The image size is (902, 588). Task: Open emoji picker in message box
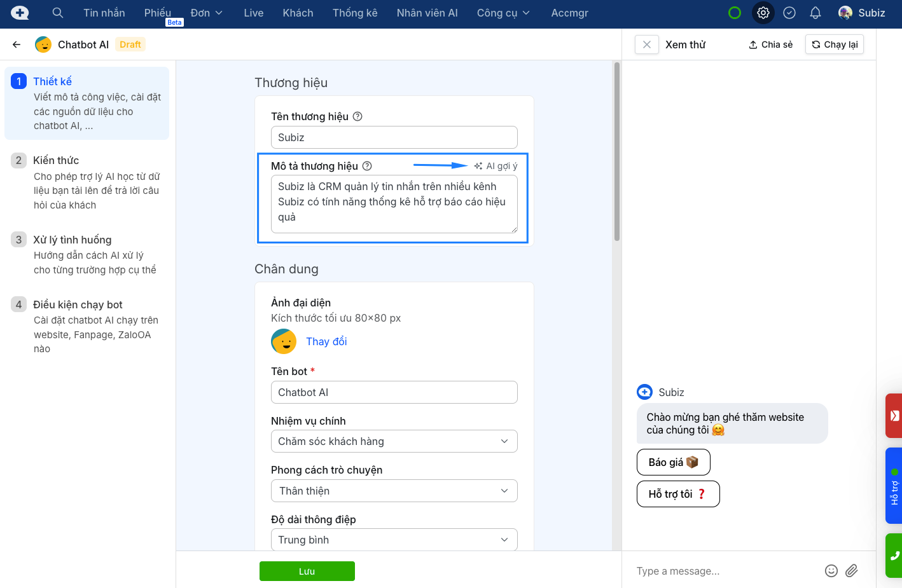pos(831,571)
